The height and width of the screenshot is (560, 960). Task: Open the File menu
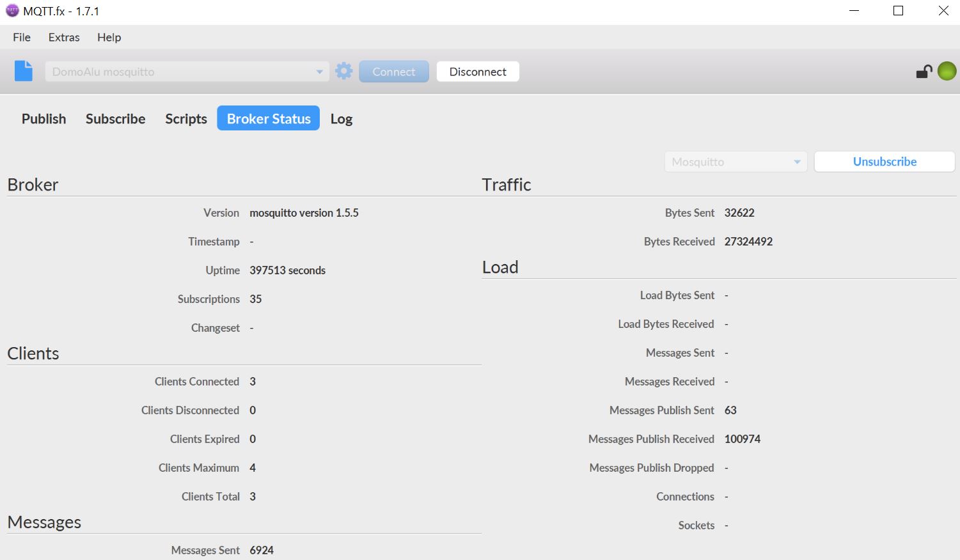(22, 37)
